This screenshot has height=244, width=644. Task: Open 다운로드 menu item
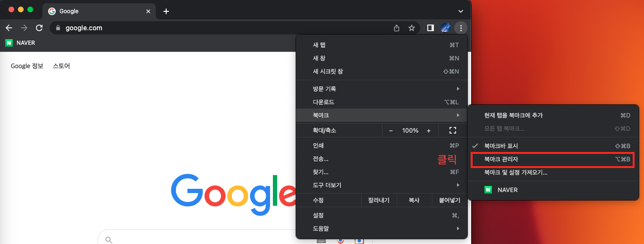[381, 102]
